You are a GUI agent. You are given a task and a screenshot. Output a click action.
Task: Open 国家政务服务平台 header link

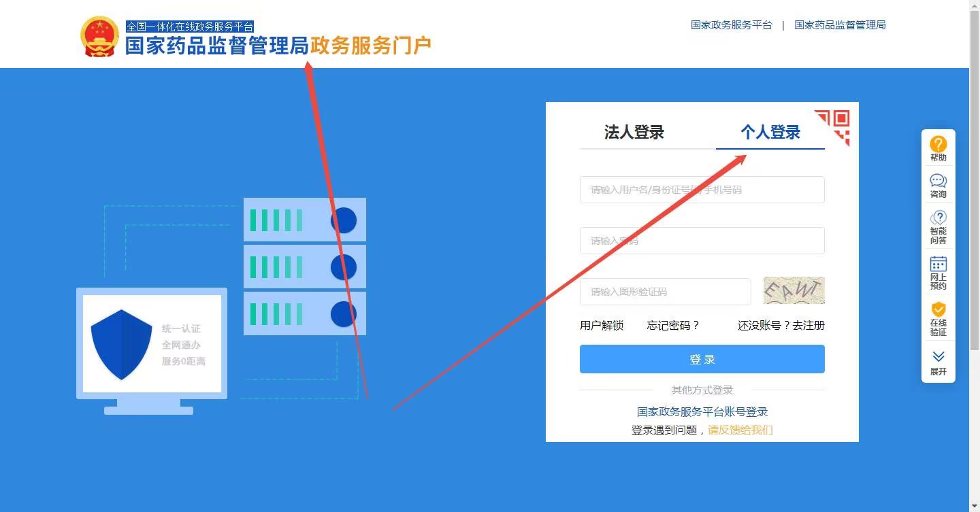pyautogui.click(x=732, y=25)
